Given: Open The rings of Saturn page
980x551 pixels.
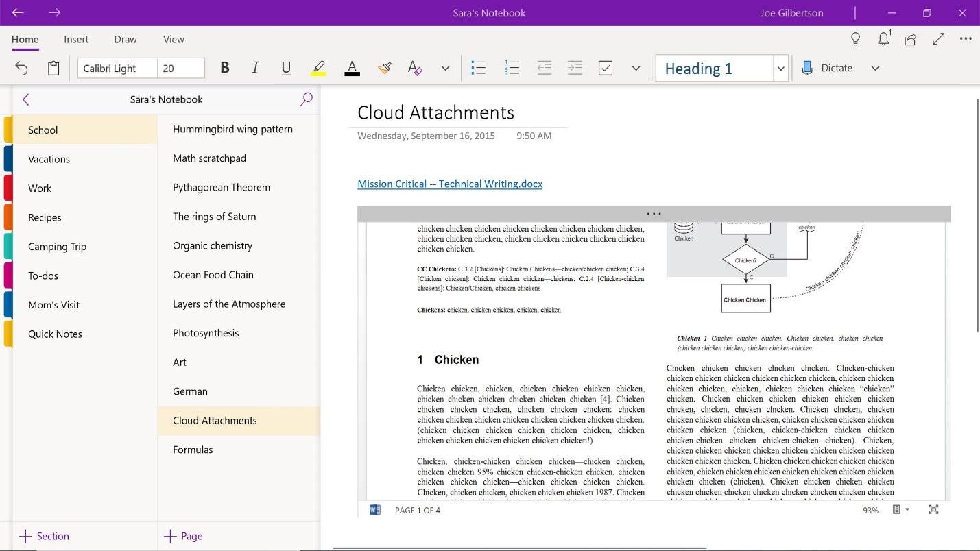Looking at the screenshot, I should click(239, 217).
